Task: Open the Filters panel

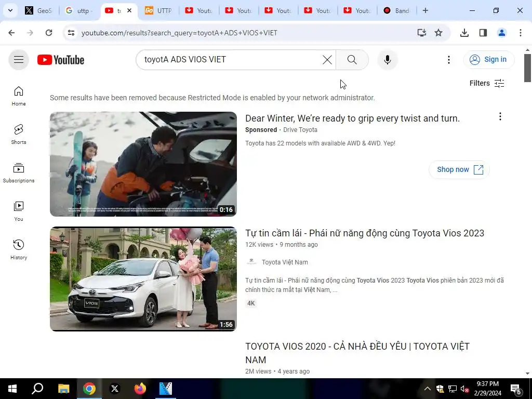Action: coord(486,83)
